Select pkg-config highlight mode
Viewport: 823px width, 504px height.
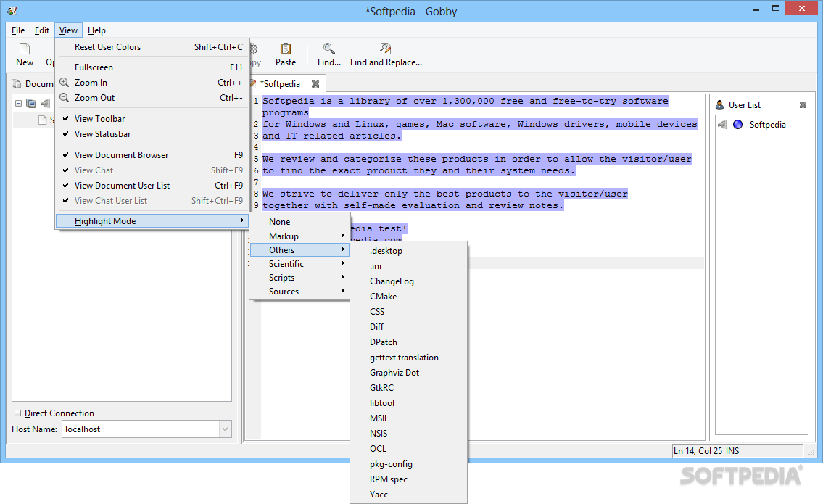click(408, 464)
